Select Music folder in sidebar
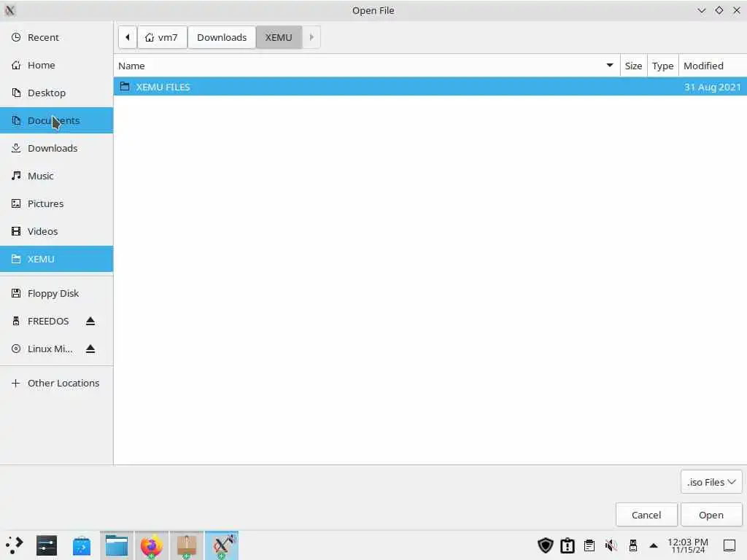 (56, 176)
